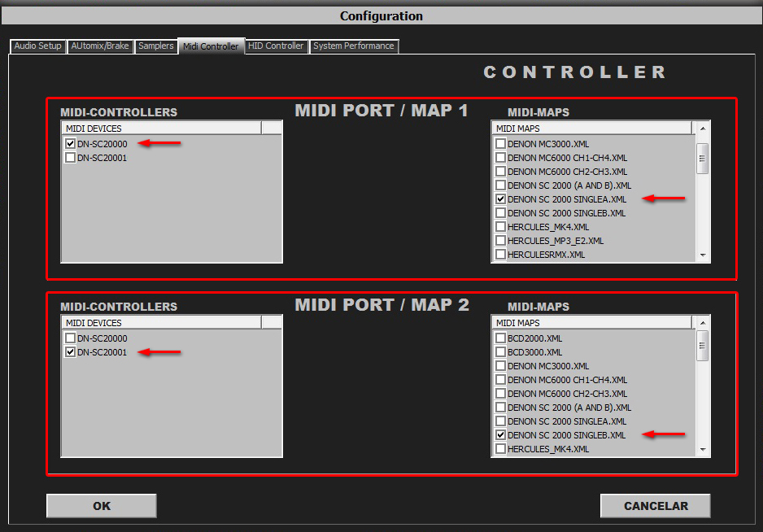Image resolution: width=763 pixels, height=532 pixels.
Task: Enable DN-SC20000 in MIDI Port 2 devices
Action: [x=71, y=338]
